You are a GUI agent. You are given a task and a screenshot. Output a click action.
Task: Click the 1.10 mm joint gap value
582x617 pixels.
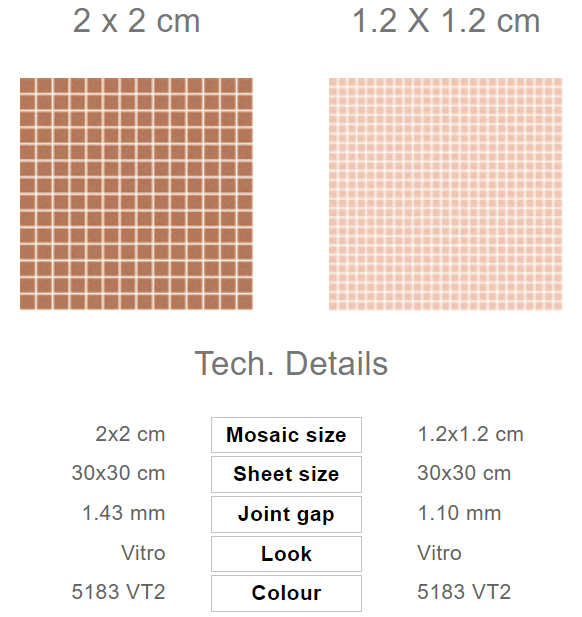pos(459,513)
